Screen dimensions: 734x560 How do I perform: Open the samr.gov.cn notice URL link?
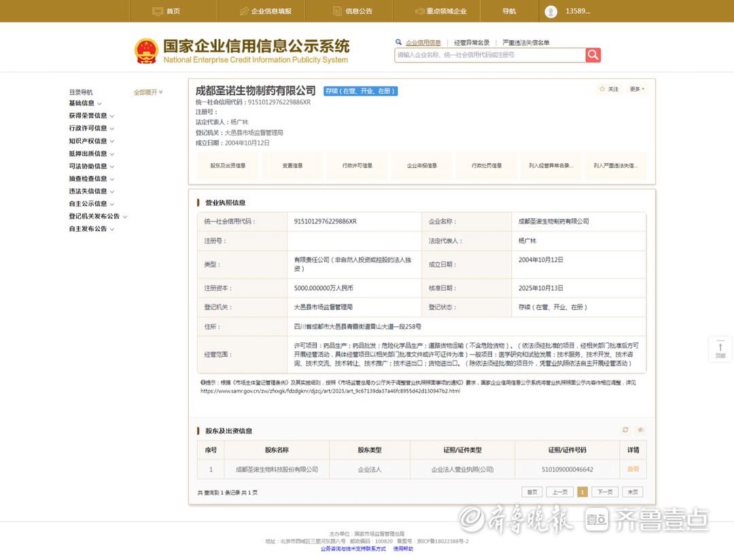coord(330,391)
